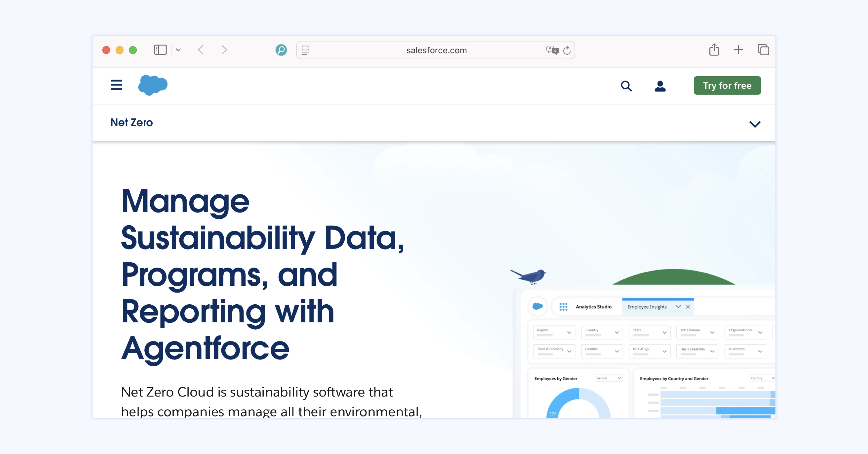868x454 pixels.
Task: Click the teal search extension icon
Action: pos(281,50)
